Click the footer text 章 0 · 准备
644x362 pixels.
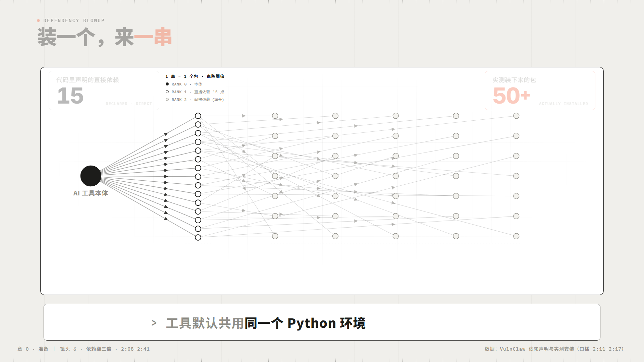coord(33,349)
